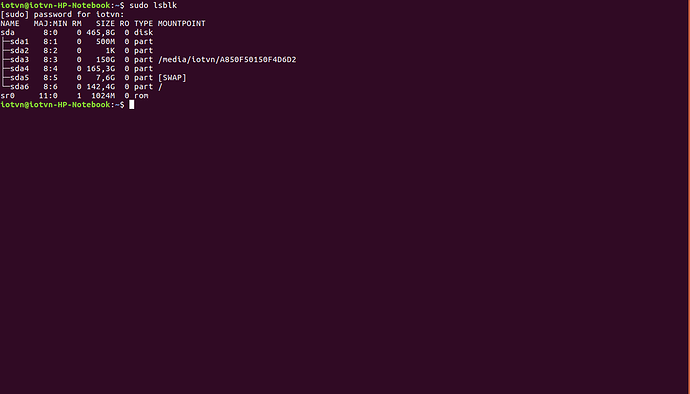Click the sudo password prompt line

[62, 15]
